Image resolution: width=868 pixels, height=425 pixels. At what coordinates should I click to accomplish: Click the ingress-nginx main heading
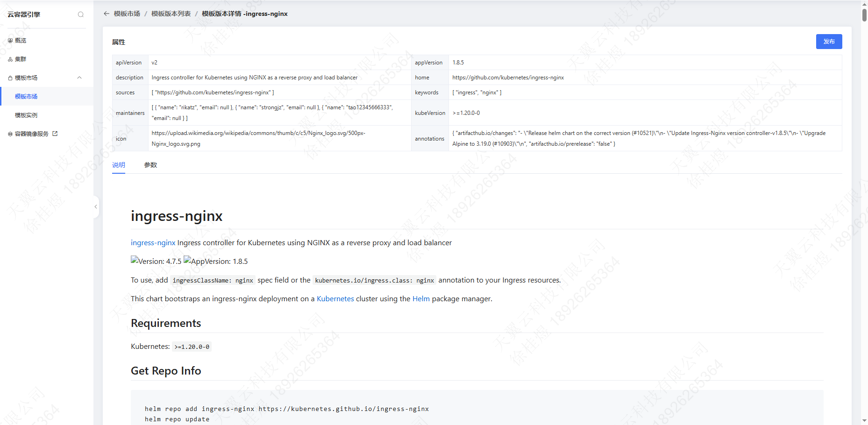[x=177, y=216]
